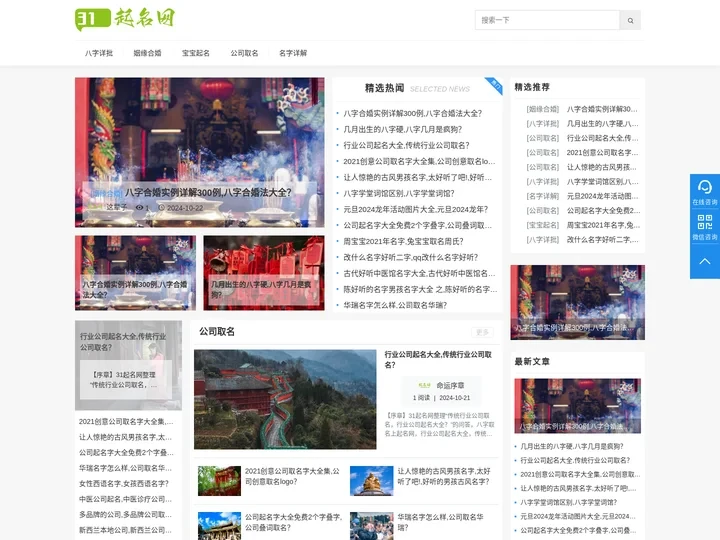The height and width of the screenshot is (540, 720).
Task: Open 陈好听的名字男孩名字大全 article
Action: 420,289
